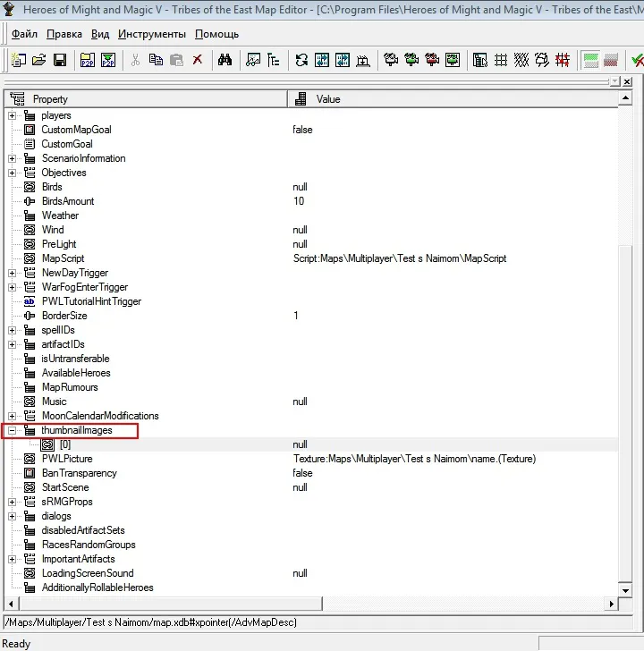This screenshot has width=644, height=651.
Task: Click the panel list icon before grid icons
Action: point(480,60)
